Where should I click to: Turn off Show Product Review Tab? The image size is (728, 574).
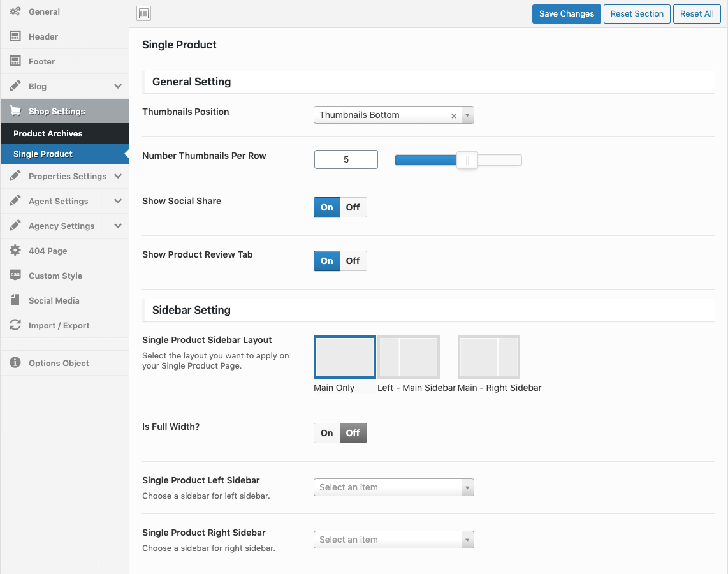pos(353,261)
